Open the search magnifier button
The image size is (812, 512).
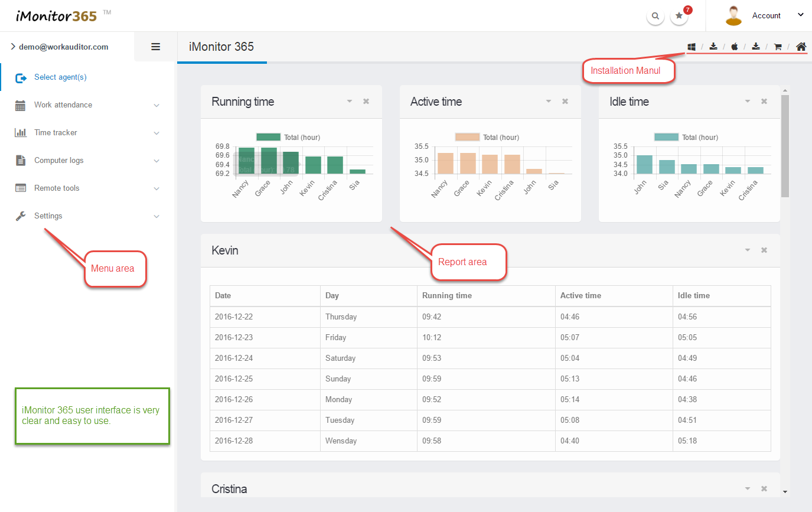pos(656,16)
